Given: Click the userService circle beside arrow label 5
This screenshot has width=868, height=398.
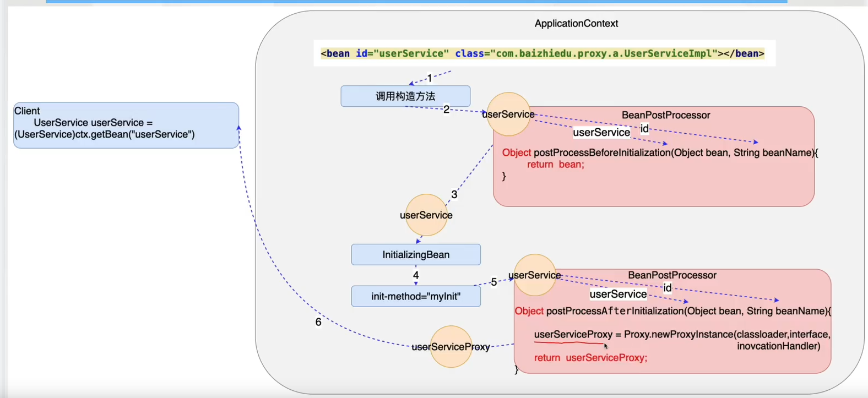Looking at the screenshot, I should pyautogui.click(x=535, y=275).
